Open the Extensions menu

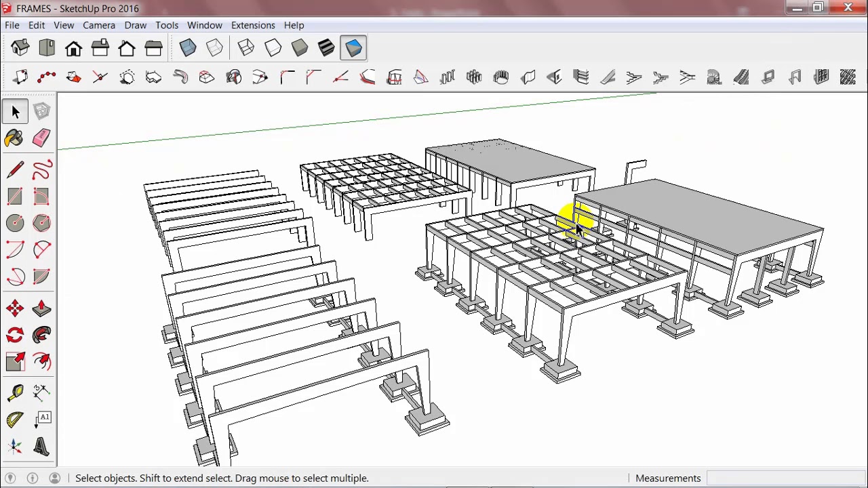pos(253,25)
